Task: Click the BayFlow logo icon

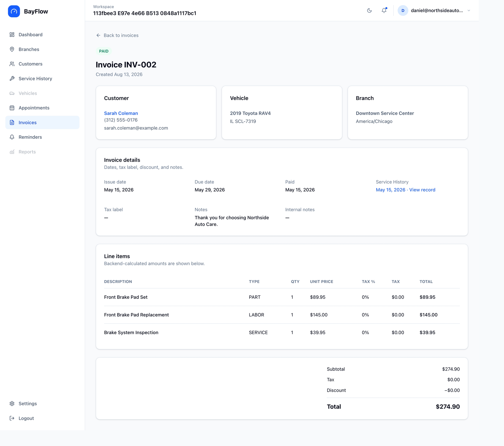Action: click(14, 11)
